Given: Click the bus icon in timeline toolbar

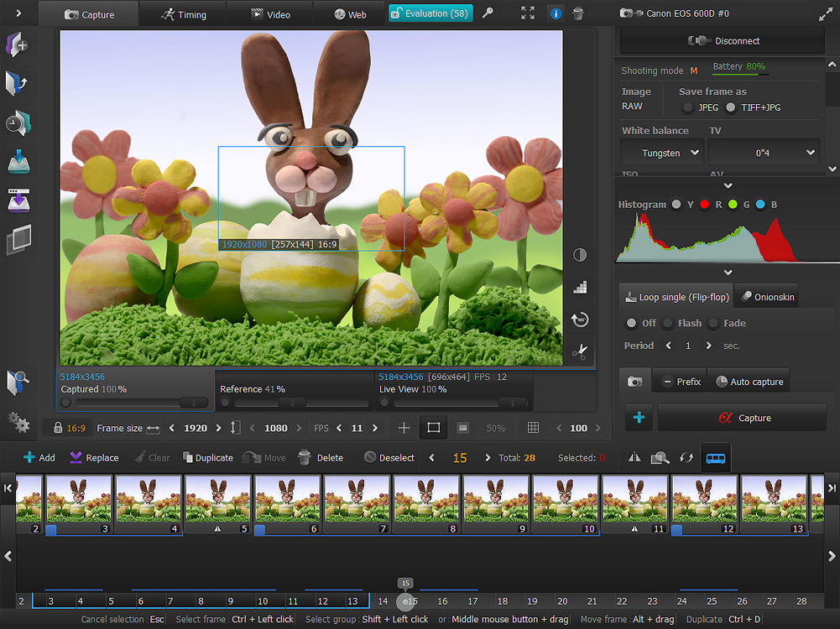Looking at the screenshot, I should pos(716,458).
